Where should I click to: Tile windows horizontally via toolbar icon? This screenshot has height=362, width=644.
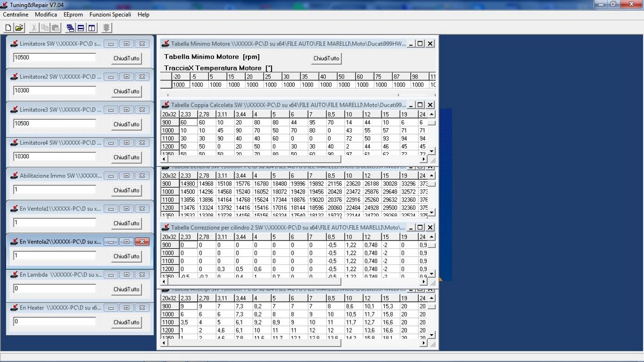[x=81, y=28]
